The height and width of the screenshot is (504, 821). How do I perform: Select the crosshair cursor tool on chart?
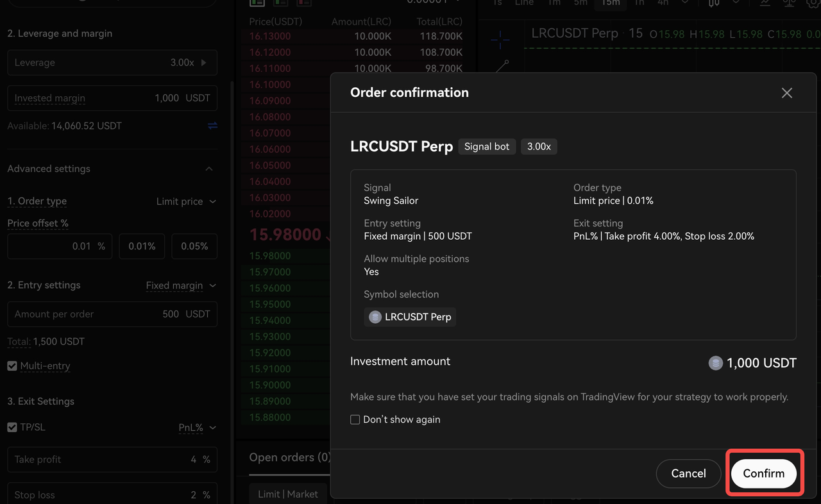(x=500, y=40)
